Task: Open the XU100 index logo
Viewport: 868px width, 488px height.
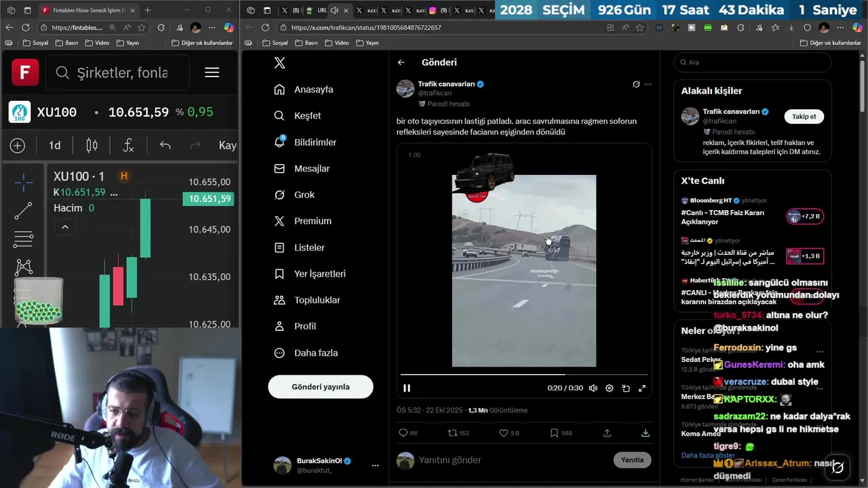Action: point(20,112)
